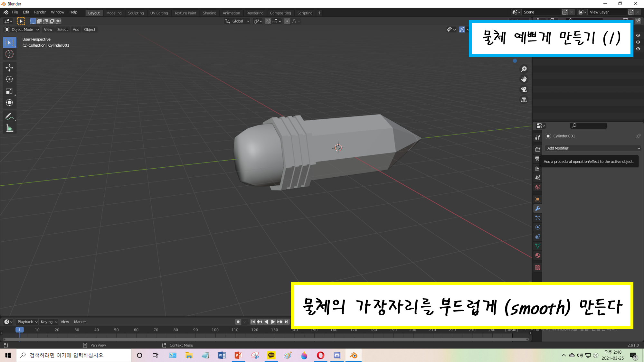Toggle camera view in viewport
Viewport: 644px width, 362px height.
tap(524, 89)
